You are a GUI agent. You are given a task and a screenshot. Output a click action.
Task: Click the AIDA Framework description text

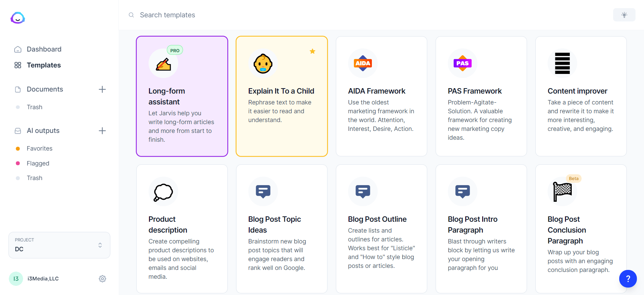(381, 116)
